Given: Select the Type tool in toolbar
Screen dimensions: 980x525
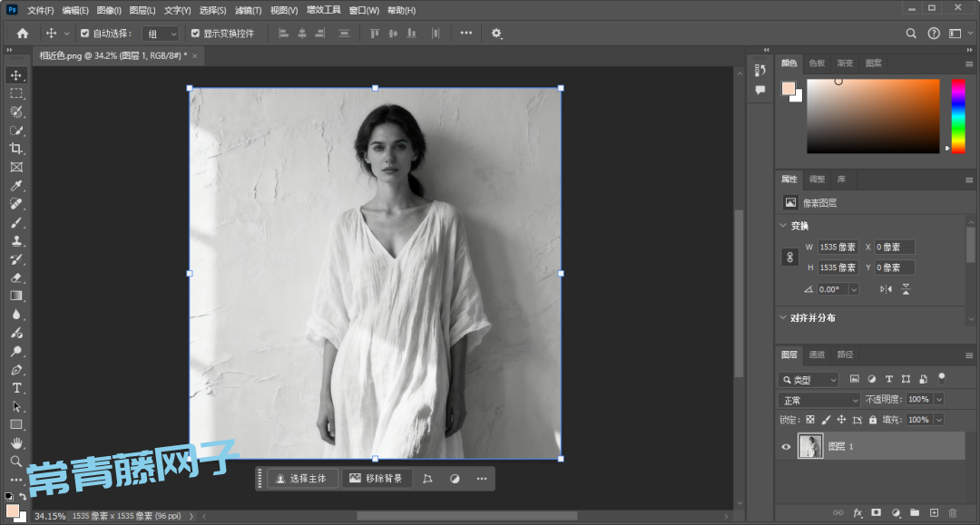Looking at the screenshot, I should click(x=16, y=388).
